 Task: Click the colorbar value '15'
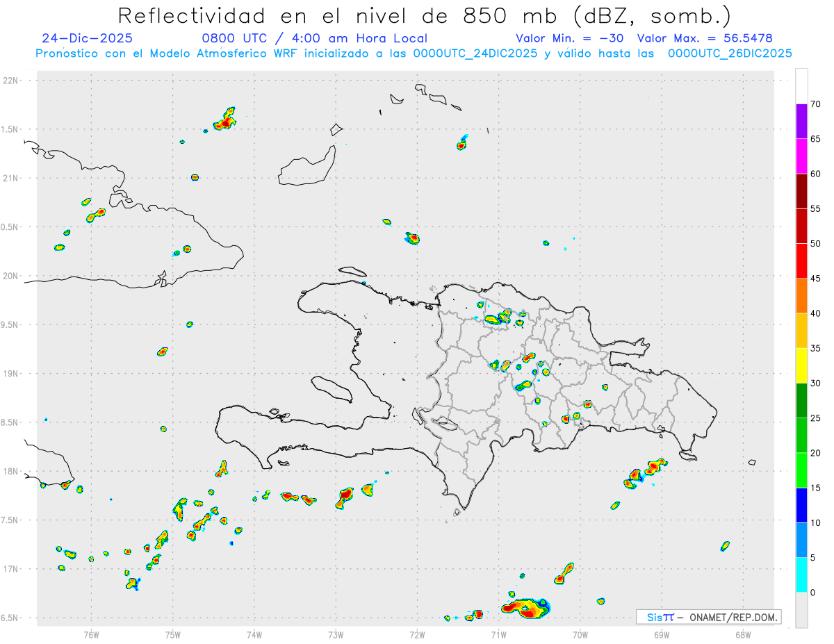[816, 488]
